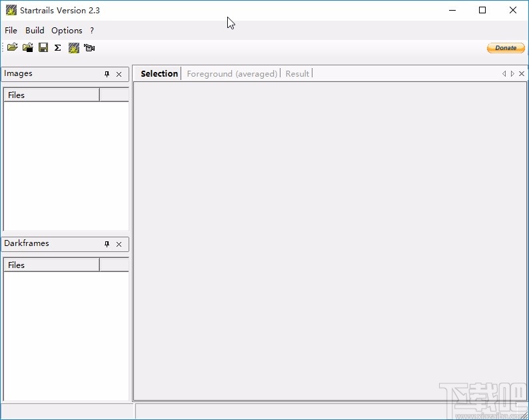Pin the Darkframes panel
Viewport: 529px width, 420px height.
(107, 244)
